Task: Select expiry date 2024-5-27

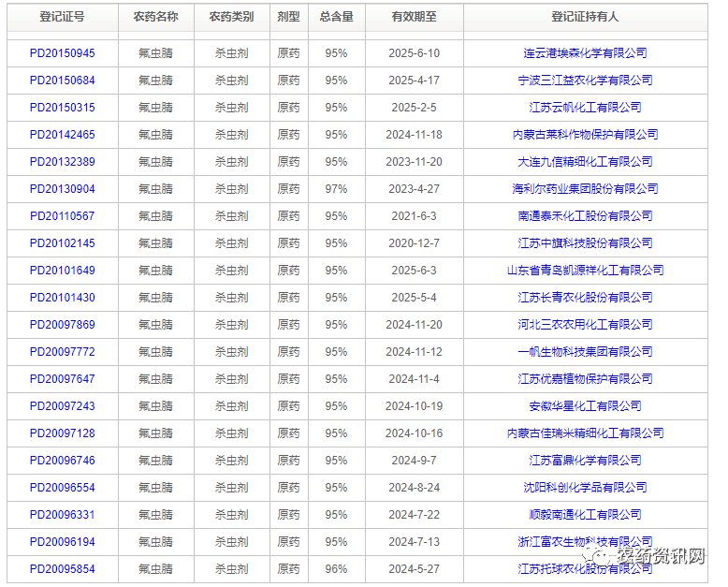Action: [415, 569]
